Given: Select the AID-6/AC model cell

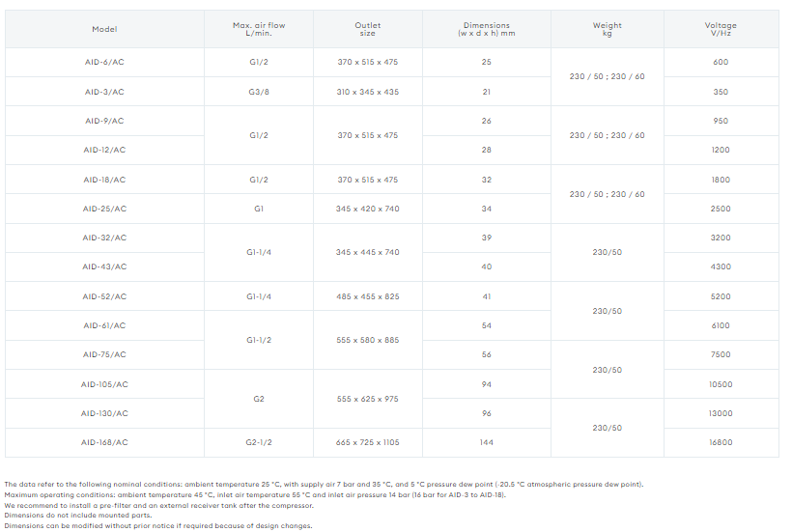Looking at the screenshot, I should point(104,62).
